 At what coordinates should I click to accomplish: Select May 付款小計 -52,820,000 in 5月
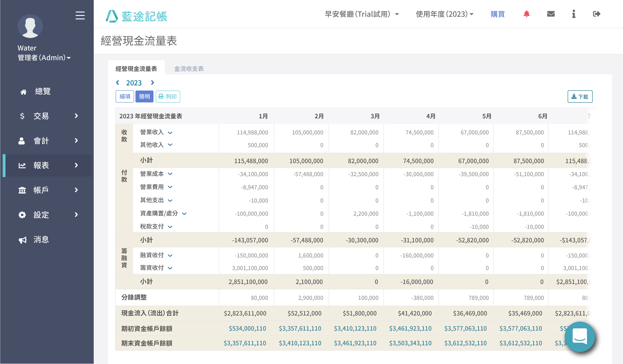[x=472, y=240]
